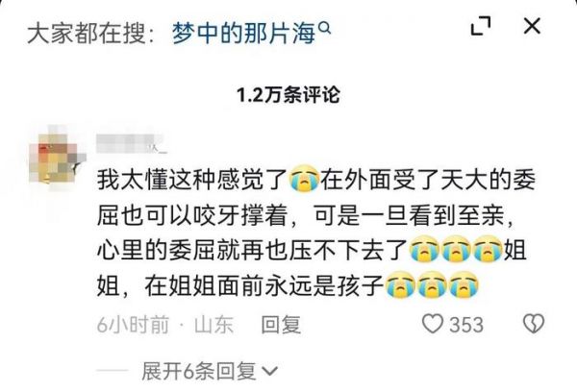This screenshot has height=392, width=577.
Task: Click the first crying emoji after 感觉了
Action: point(304,181)
